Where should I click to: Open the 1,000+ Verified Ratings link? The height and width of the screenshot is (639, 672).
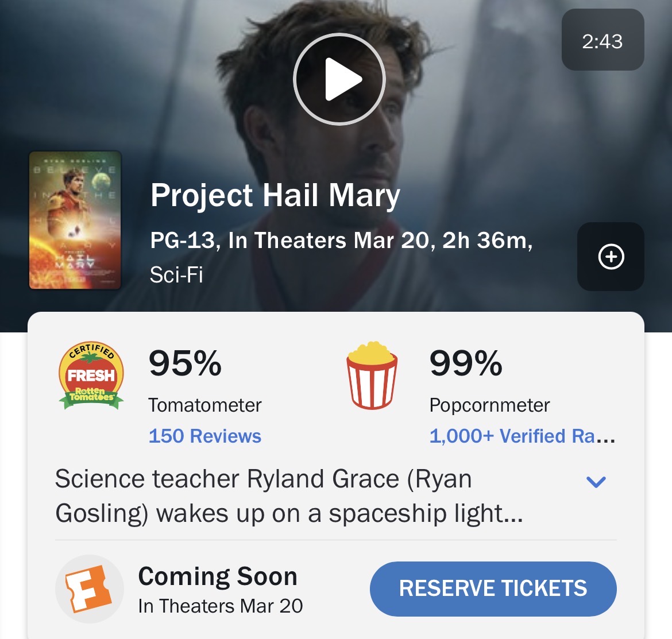[x=522, y=436]
